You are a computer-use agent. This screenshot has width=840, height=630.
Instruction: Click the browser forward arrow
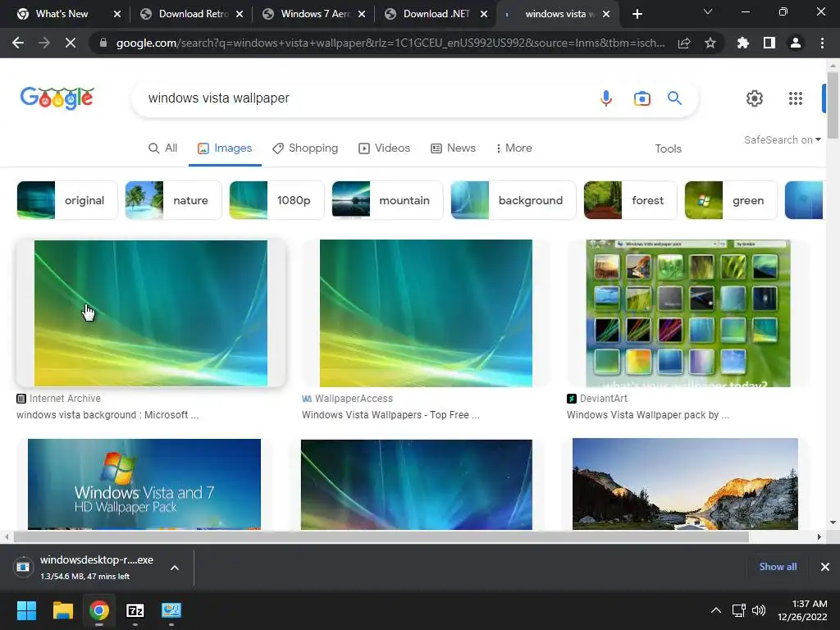tap(44, 43)
